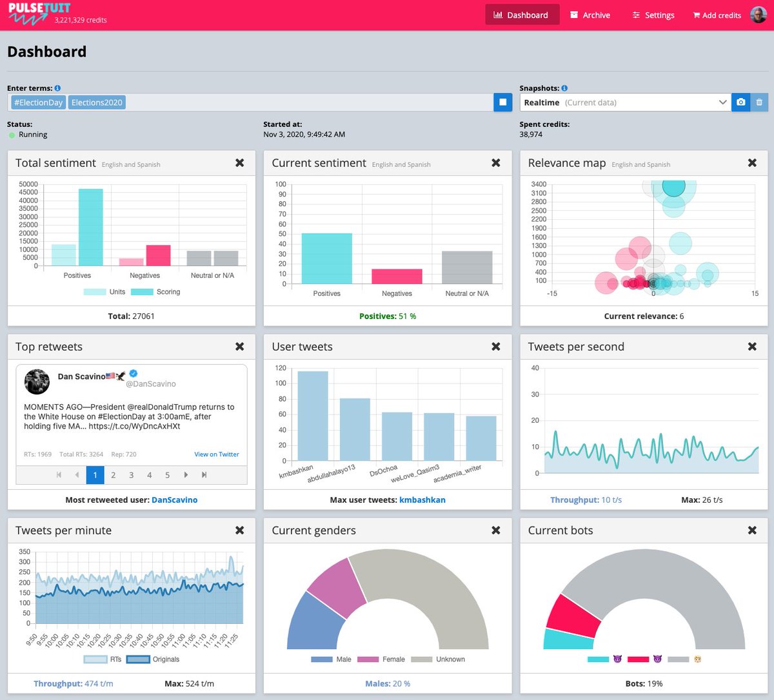This screenshot has height=700, width=774.
Task: Click the cyan swatch in Current bots legend
Action: click(598, 659)
